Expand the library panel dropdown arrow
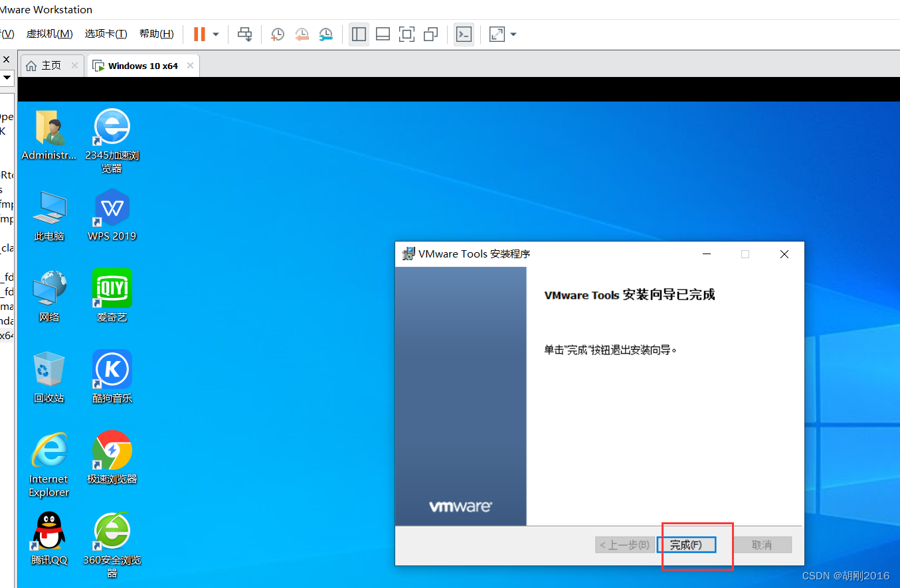The width and height of the screenshot is (900, 588). coord(7,78)
